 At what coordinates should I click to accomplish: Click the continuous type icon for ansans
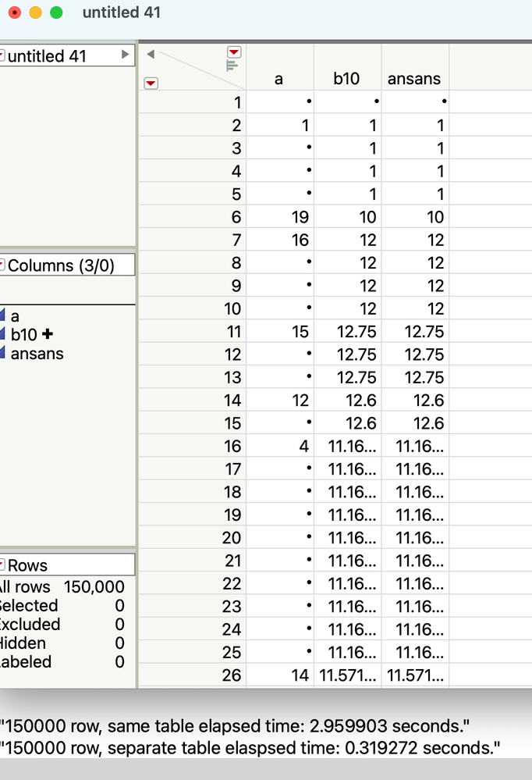[2, 354]
